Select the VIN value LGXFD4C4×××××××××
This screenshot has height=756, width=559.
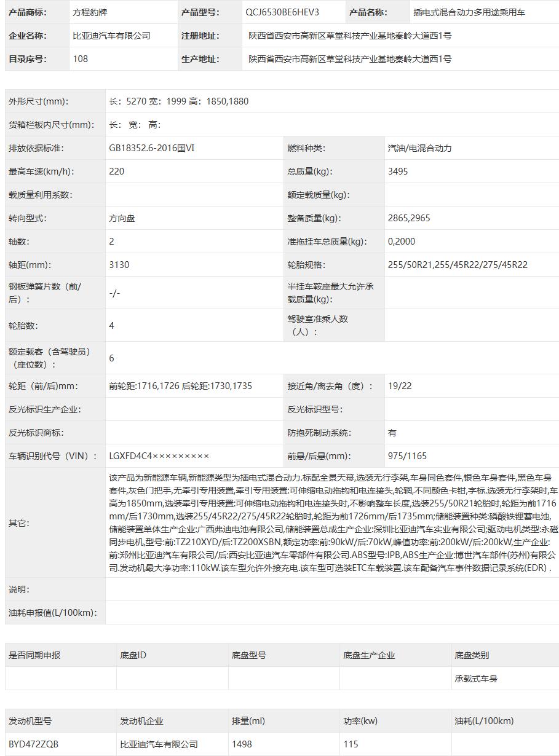click(x=159, y=456)
